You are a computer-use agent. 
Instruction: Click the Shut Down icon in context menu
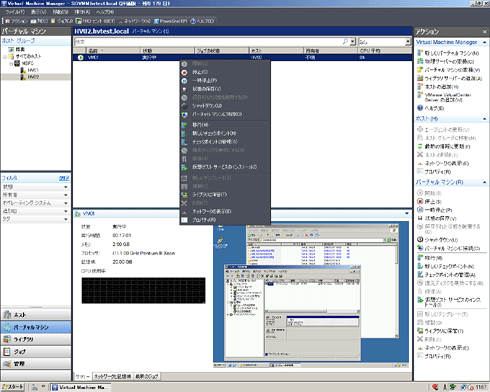[x=184, y=106]
